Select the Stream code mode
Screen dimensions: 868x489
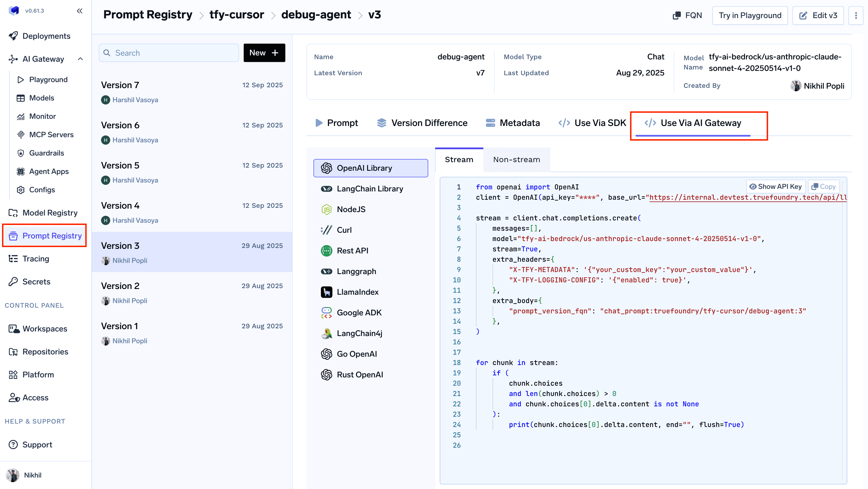459,160
